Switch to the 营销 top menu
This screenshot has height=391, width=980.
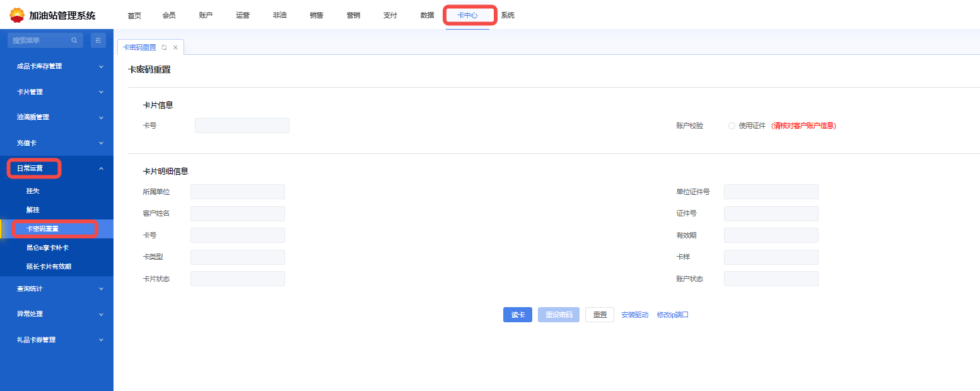[x=353, y=15]
